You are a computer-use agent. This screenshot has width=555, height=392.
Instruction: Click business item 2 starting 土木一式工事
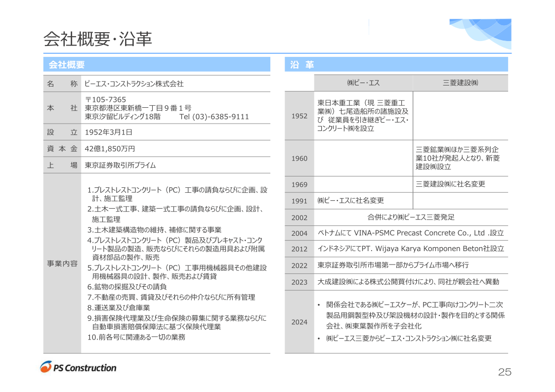pyautogui.click(x=175, y=214)
